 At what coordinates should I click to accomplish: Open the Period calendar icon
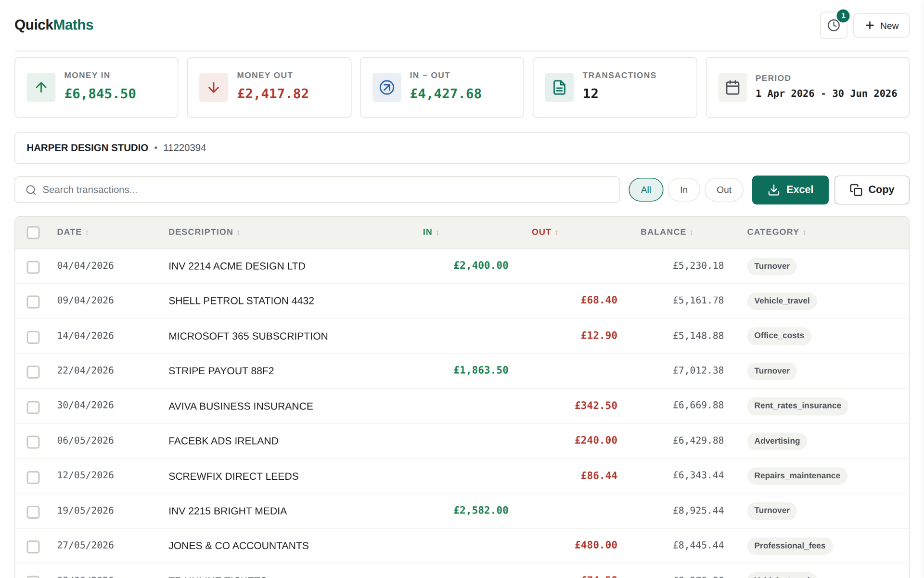pyautogui.click(x=732, y=87)
